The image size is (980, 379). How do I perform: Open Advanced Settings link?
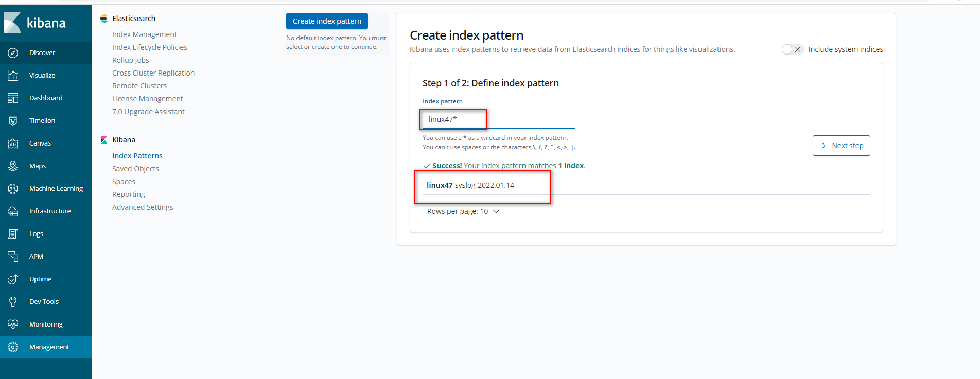pos(143,207)
